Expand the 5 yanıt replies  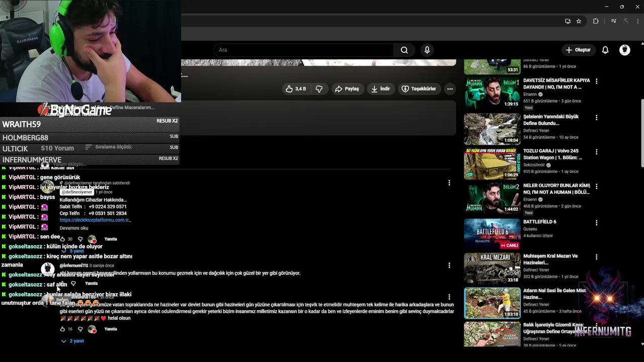pos(72,251)
